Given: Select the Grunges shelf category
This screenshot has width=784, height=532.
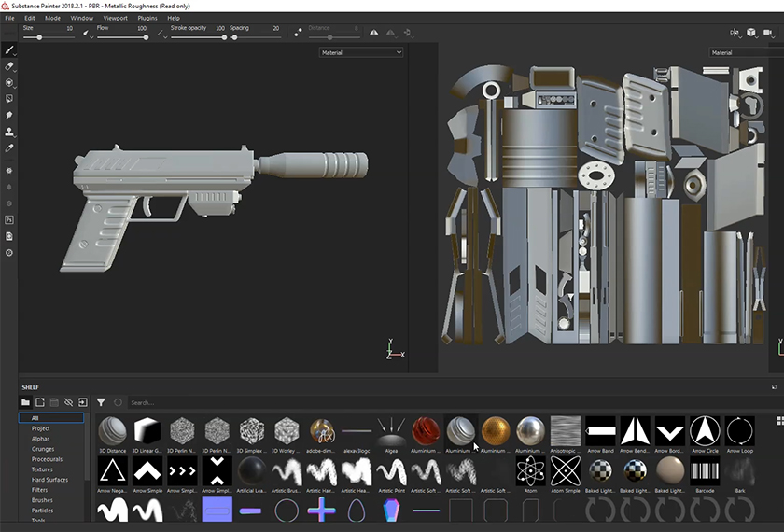Looking at the screenshot, I should [x=41, y=449].
